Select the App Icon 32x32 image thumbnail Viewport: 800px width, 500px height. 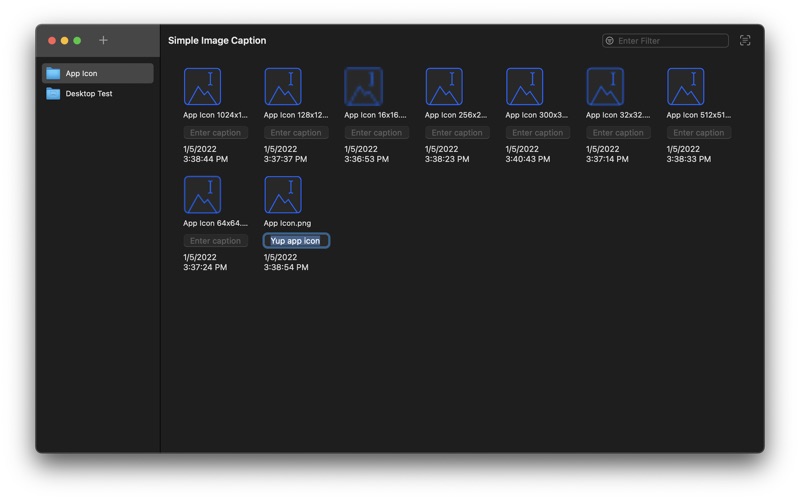pos(605,87)
